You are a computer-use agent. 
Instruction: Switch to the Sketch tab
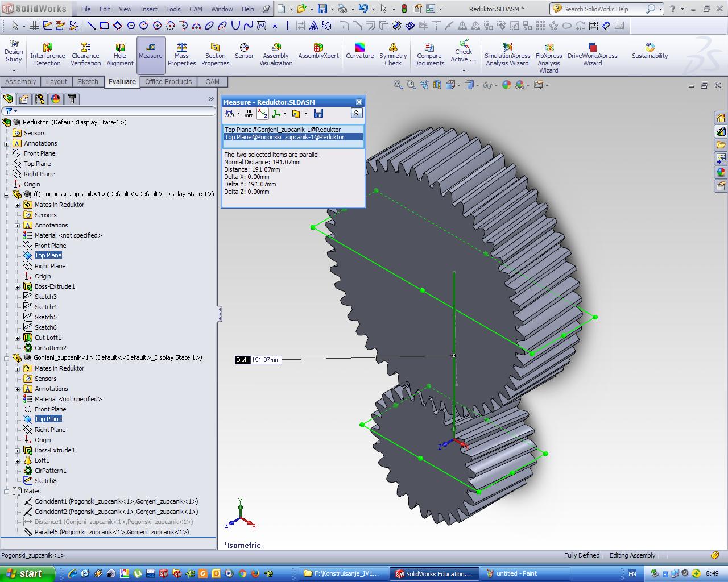[x=88, y=82]
